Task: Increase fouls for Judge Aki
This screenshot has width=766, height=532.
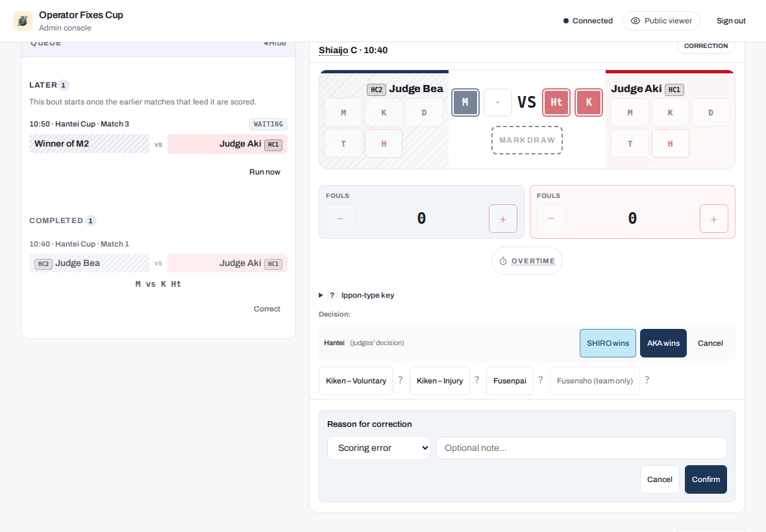Action: click(713, 219)
